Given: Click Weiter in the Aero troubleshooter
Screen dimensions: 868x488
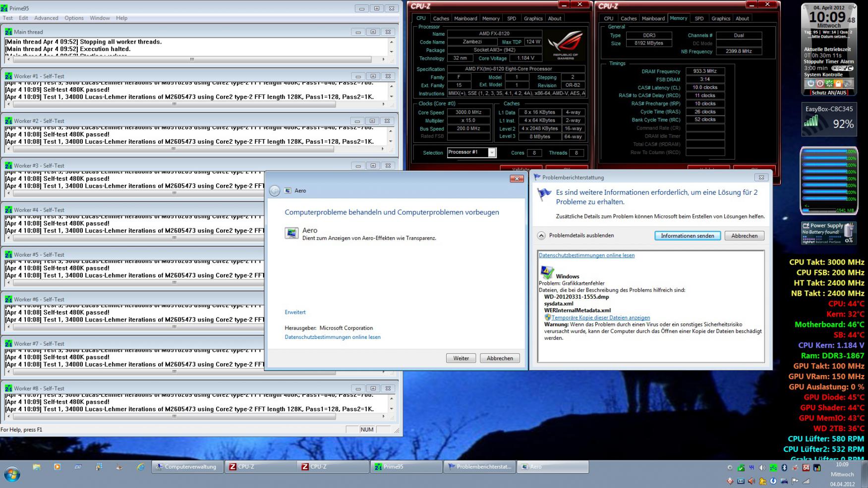Looking at the screenshot, I should tap(461, 358).
